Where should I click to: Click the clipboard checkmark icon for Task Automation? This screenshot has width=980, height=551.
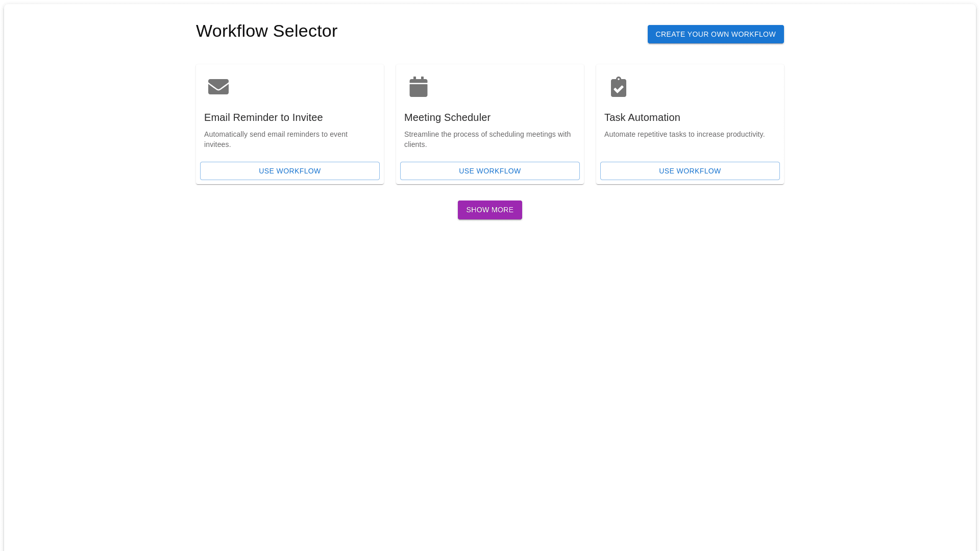(x=619, y=87)
